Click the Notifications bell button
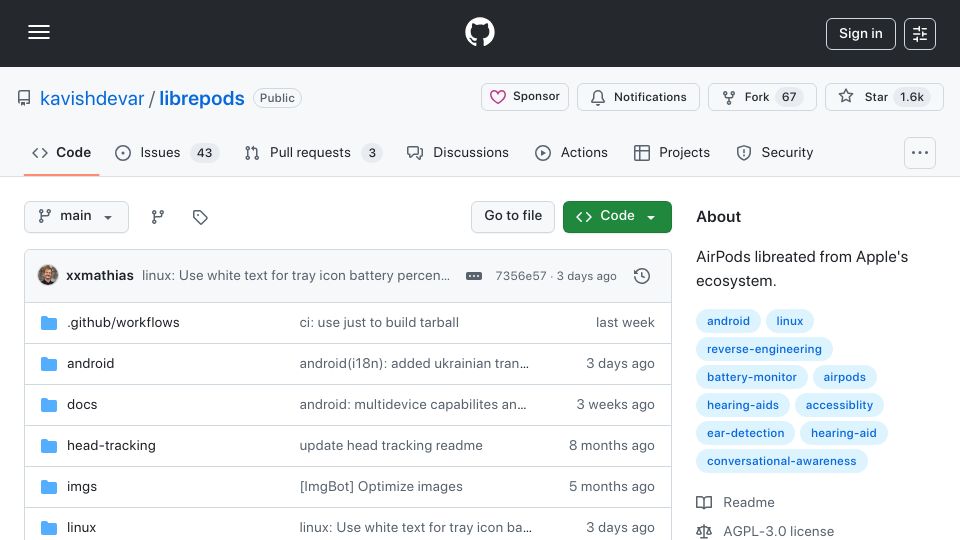 [638, 97]
